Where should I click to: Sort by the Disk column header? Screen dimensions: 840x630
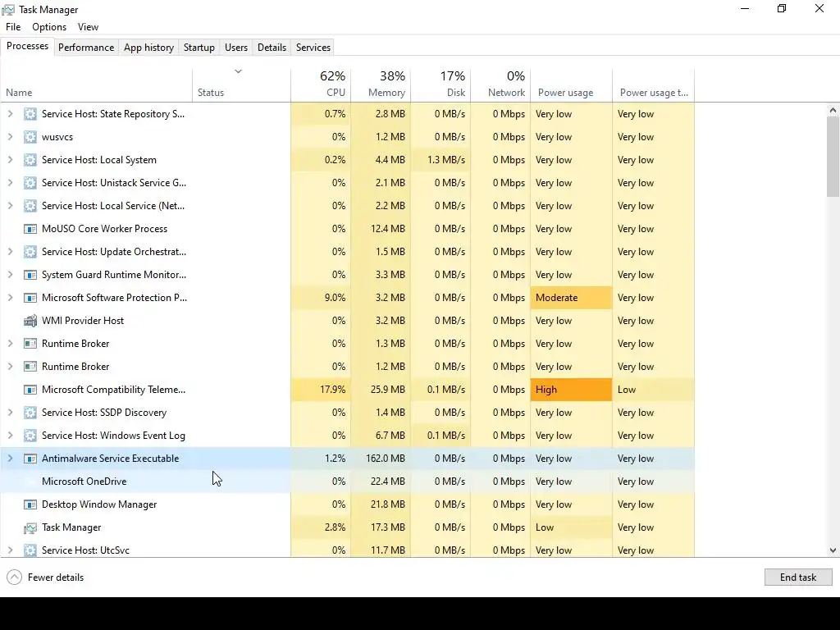click(441, 84)
